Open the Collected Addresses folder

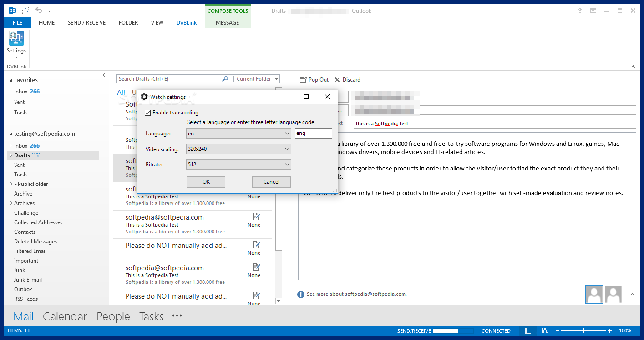(38, 222)
